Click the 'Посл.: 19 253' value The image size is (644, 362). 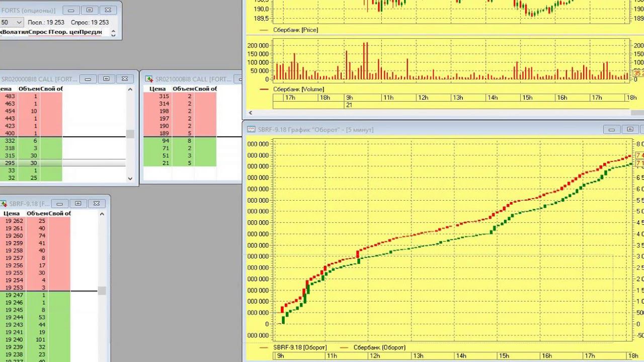tap(46, 22)
